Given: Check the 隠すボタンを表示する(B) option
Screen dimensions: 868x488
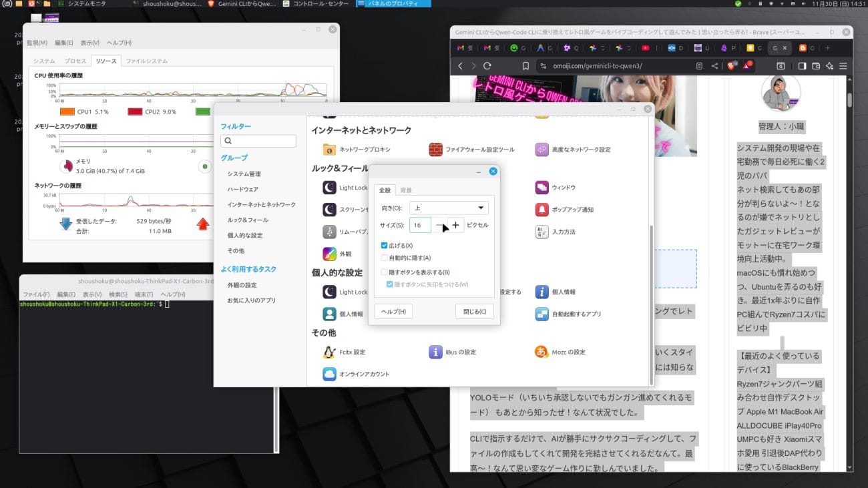Looking at the screenshot, I should click(384, 272).
